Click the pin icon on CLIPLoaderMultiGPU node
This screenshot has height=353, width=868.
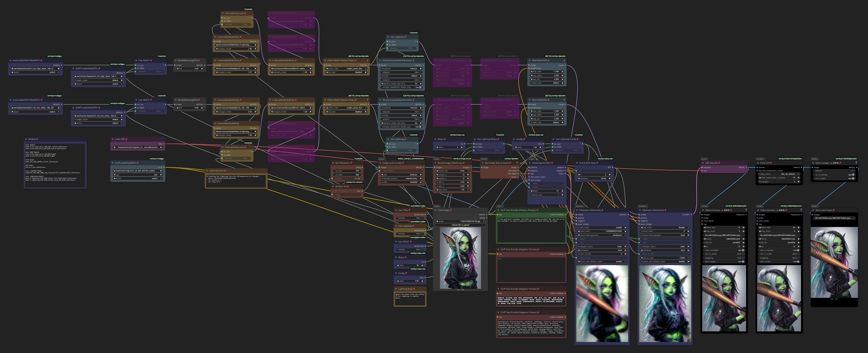click(138, 163)
